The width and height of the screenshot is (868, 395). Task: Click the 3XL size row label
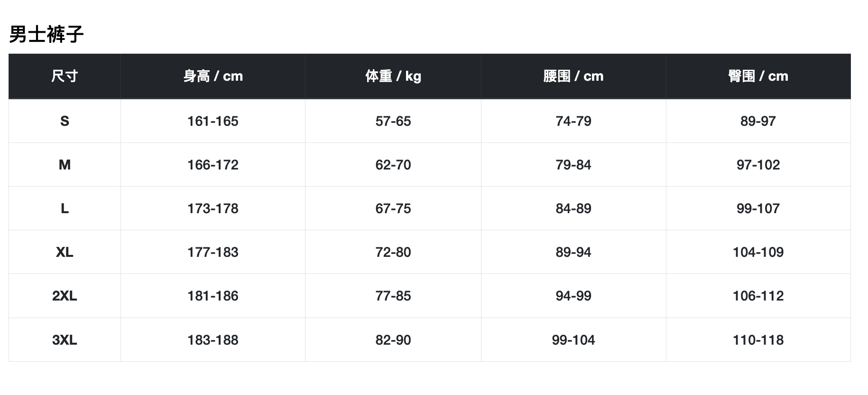(x=65, y=340)
